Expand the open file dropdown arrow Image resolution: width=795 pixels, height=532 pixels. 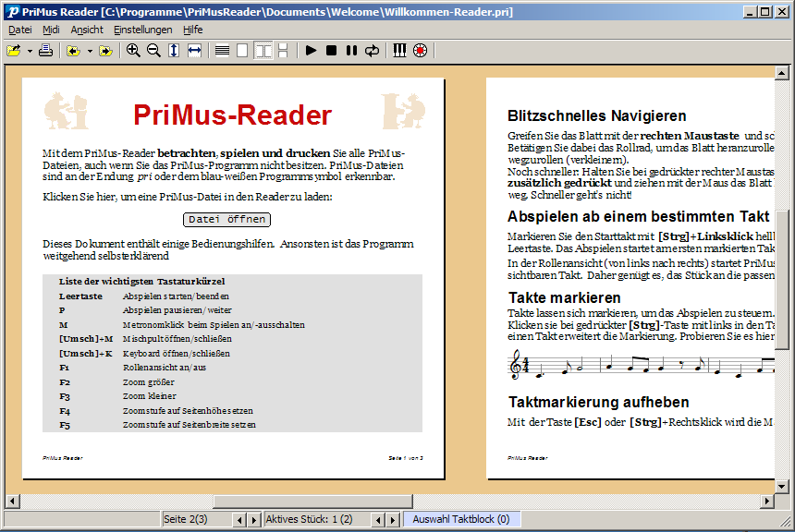[x=30, y=50]
